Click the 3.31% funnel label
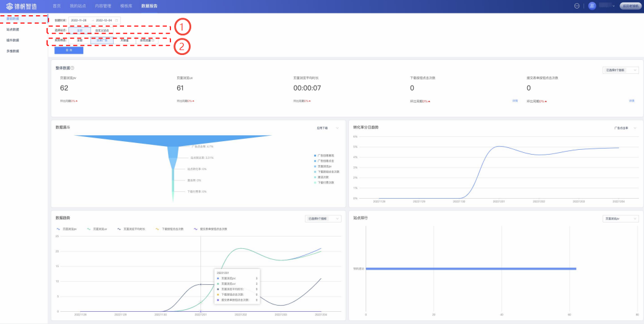644x324 pixels. pos(202,158)
